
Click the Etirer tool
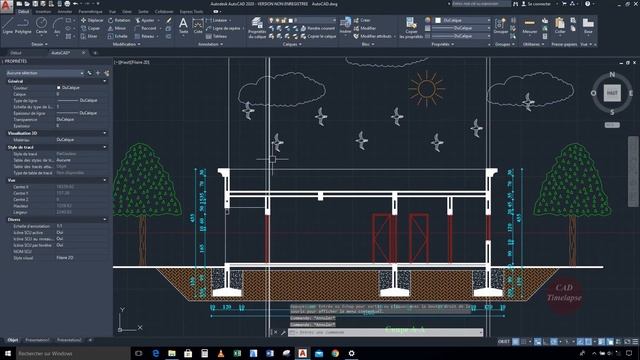coord(90,36)
